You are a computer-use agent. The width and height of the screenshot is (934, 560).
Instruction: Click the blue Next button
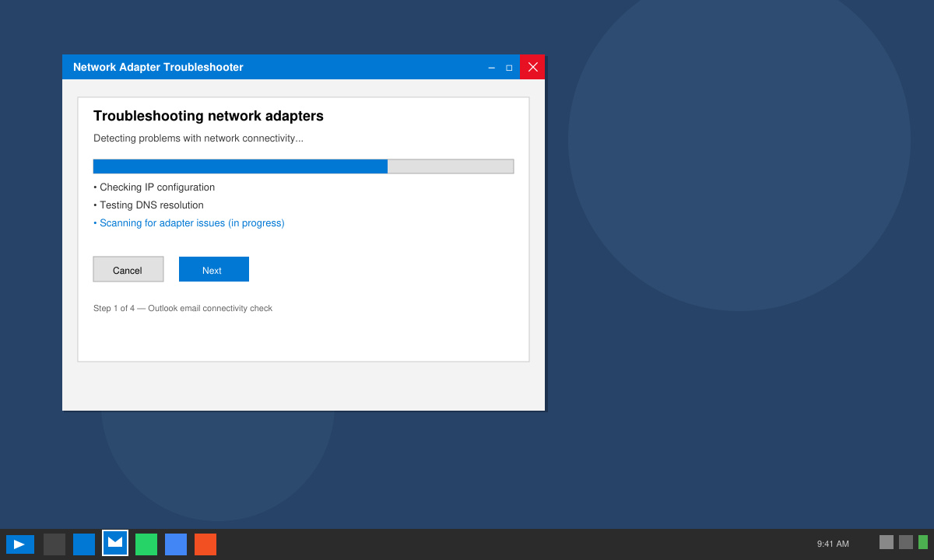[214, 269]
